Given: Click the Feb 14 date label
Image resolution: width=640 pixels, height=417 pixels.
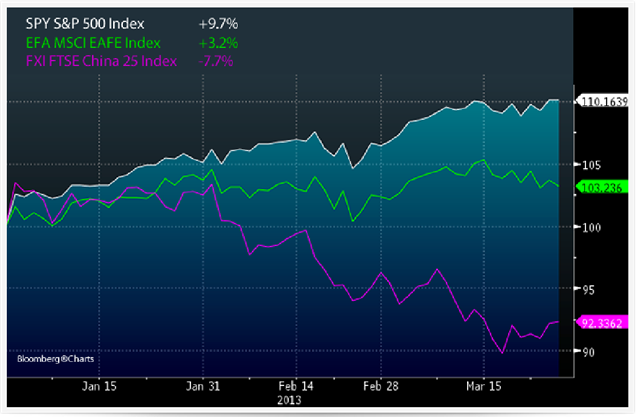Looking at the screenshot, I should coord(296,386).
